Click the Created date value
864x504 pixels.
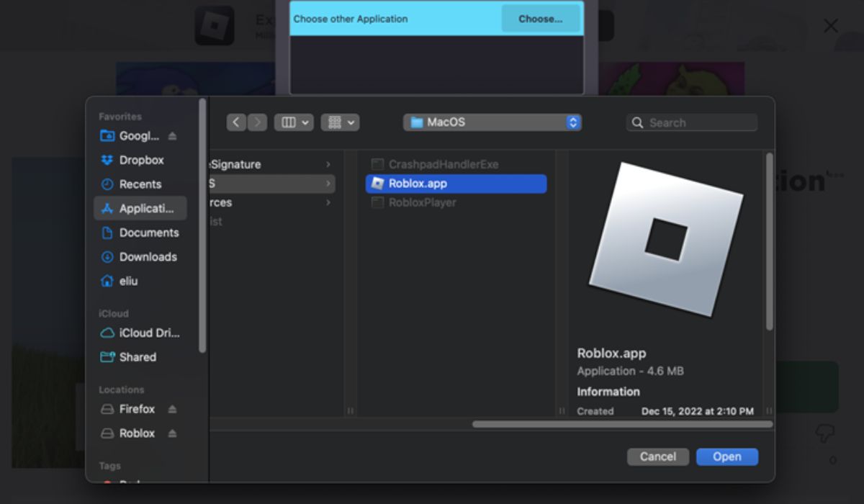[697, 412]
